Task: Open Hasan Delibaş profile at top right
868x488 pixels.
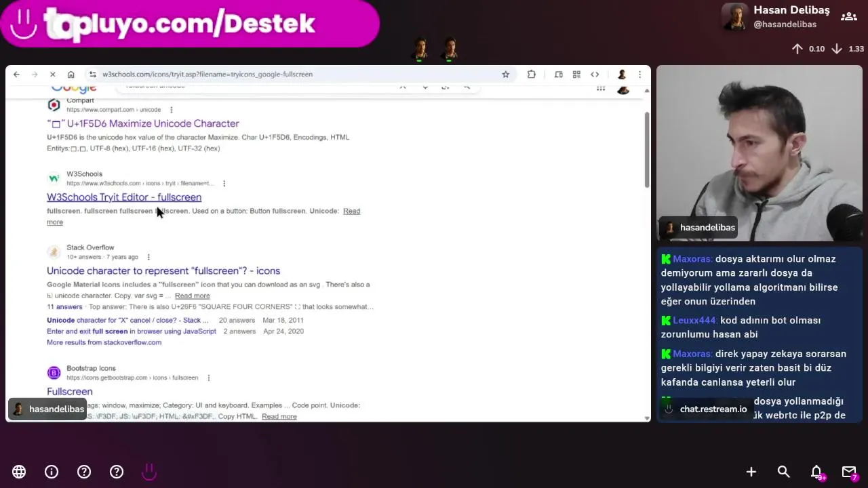Action: coord(776,17)
